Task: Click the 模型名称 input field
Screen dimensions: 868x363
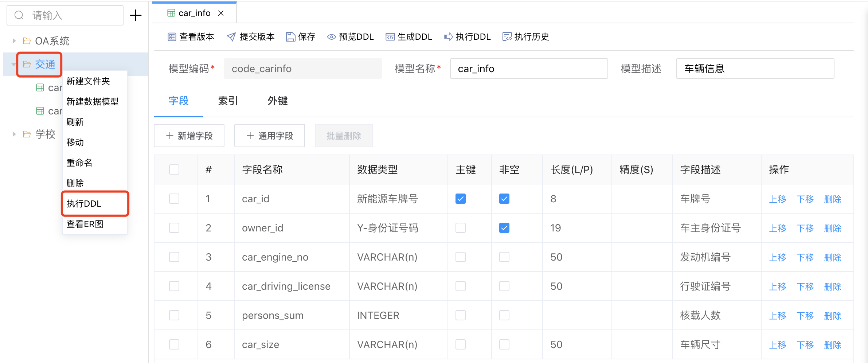Action: pyautogui.click(x=529, y=69)
